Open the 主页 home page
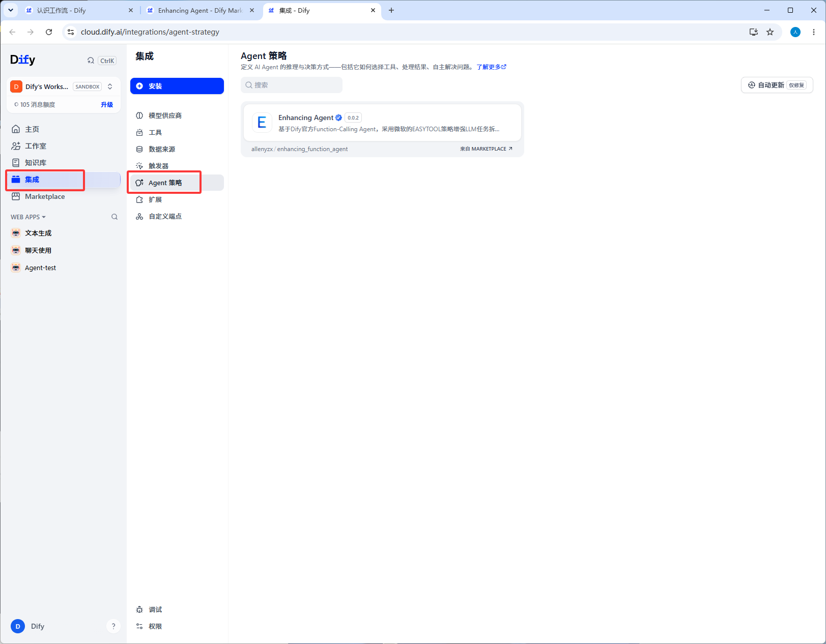This screenshot has height=644, width=826. pos(64,129)
